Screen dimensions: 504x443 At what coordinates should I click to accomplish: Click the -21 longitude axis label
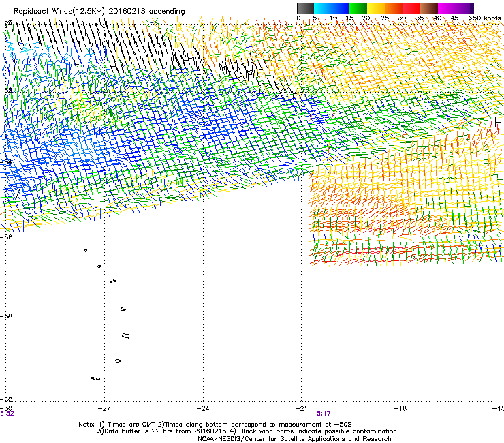pyautogui.click(x=301, y=408)
